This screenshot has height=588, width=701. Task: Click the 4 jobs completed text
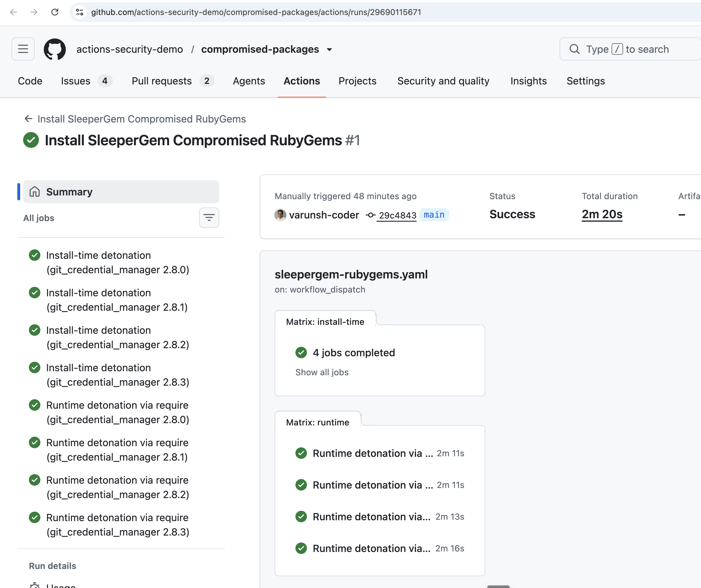[354, 353]
